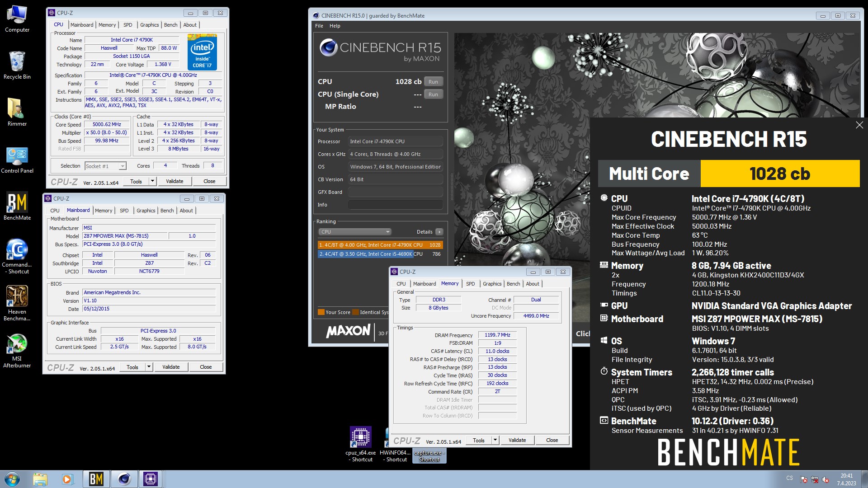This screenshot has height=488, width=868.
Task: Click the CS language indicator in tray
Action: point(789,478)
